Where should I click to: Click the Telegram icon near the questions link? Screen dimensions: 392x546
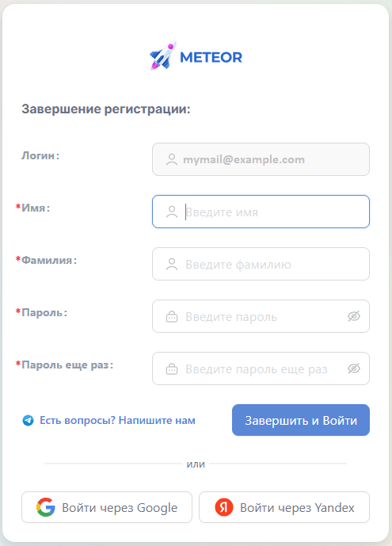[29, 420]
